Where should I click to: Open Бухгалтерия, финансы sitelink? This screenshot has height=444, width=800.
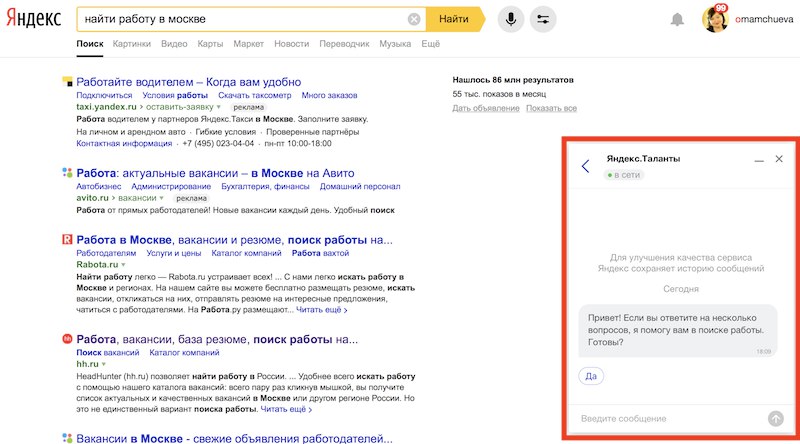tap(265, 187)
